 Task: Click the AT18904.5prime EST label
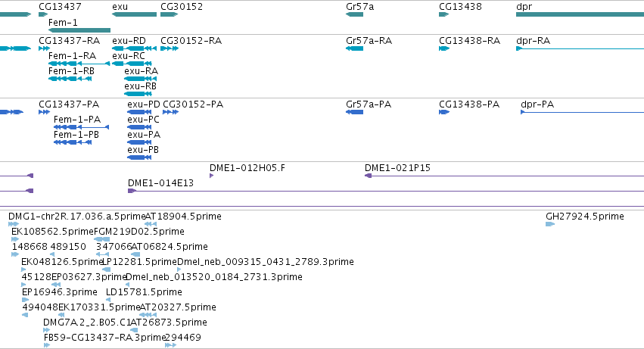184,217
